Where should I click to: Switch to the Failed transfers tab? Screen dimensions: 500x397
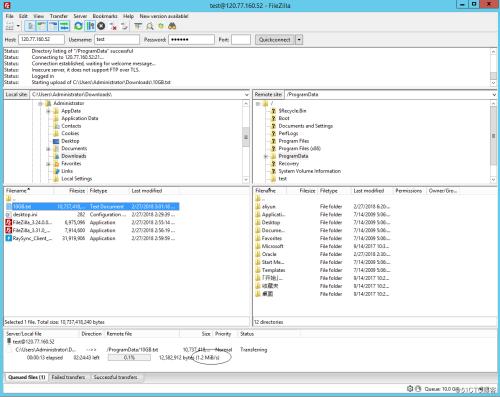click(x=68, y=377)
